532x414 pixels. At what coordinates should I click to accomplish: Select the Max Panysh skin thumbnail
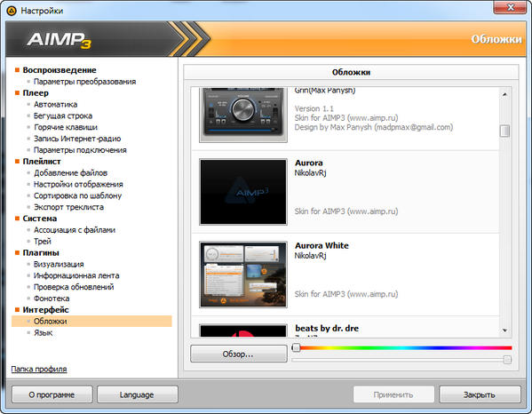(243, 115)
